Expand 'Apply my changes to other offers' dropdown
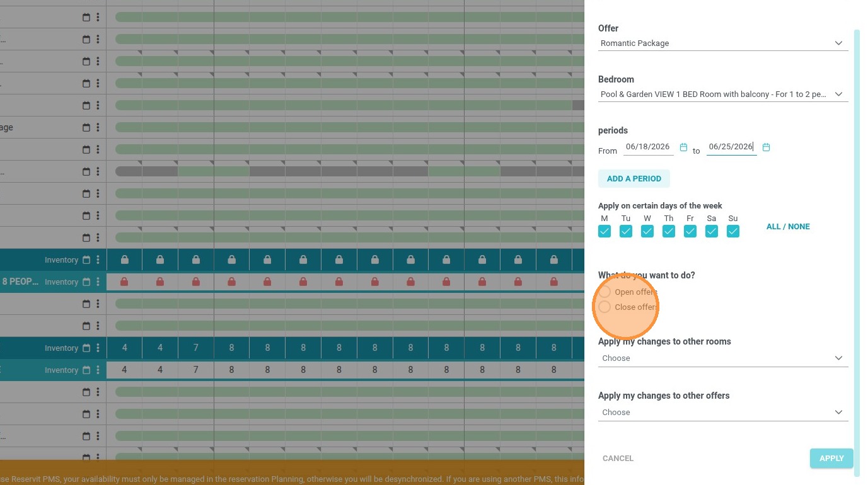This screenshot has height=485, width=868. coord(723,413)
